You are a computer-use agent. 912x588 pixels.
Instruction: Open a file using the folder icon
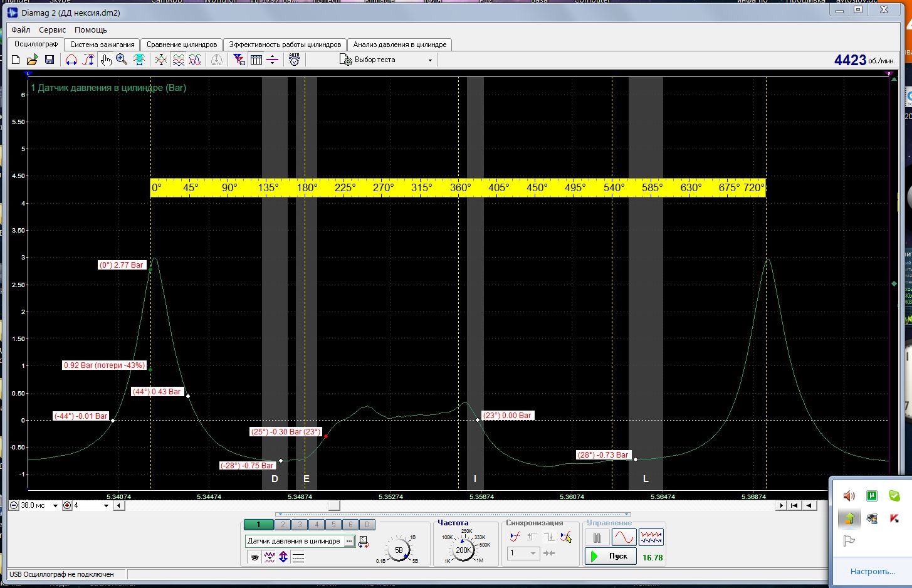(32, 60)
